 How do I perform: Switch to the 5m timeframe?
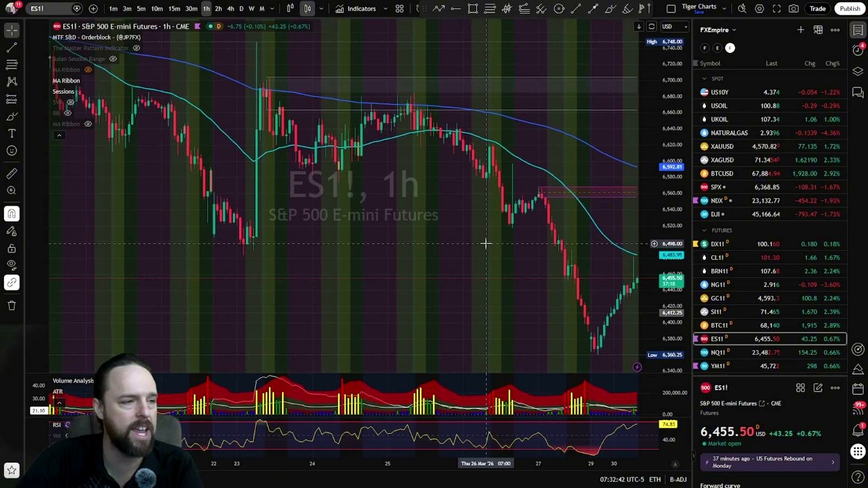[x=141, y=9]
